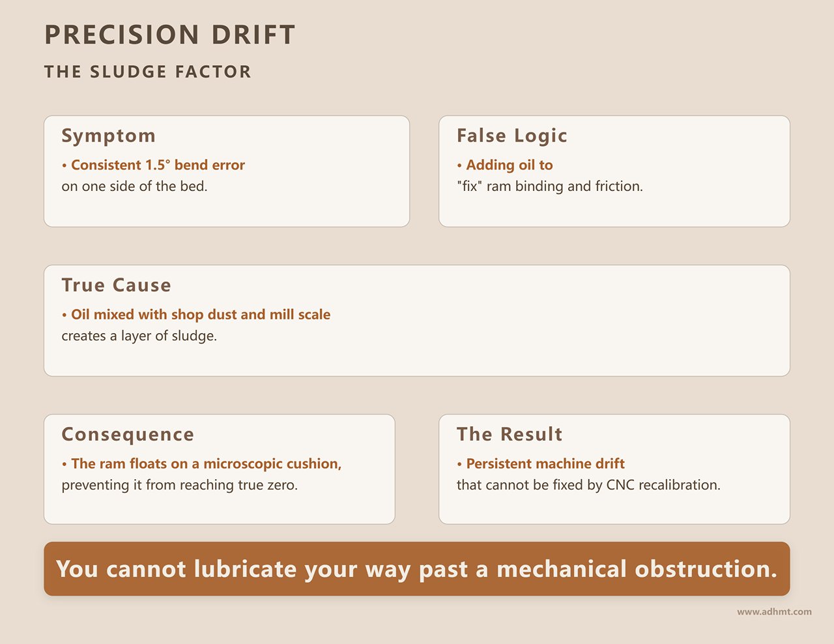
Task: Click 'on one side of the bed' text
Action: [135, 186]
